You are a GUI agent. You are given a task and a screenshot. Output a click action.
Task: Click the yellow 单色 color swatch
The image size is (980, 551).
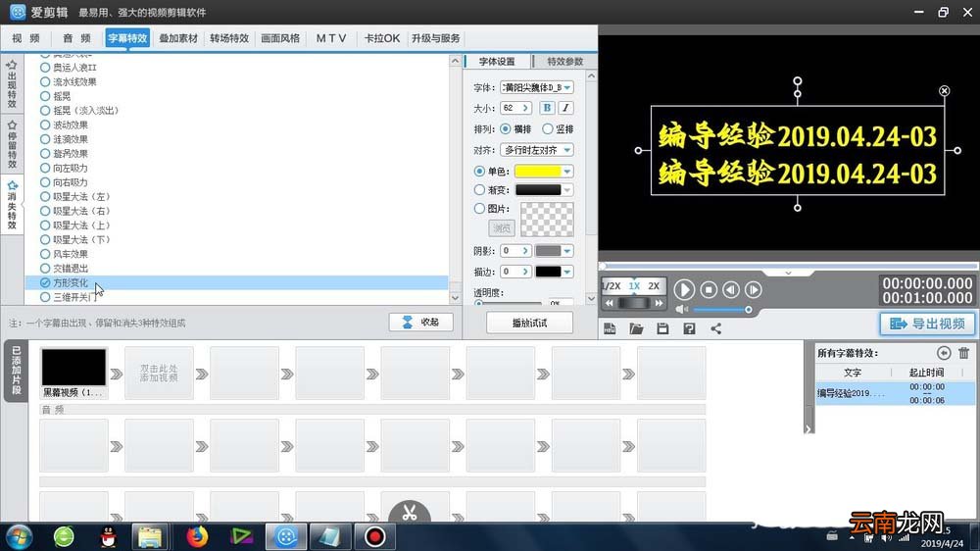(x=537, y=172)
